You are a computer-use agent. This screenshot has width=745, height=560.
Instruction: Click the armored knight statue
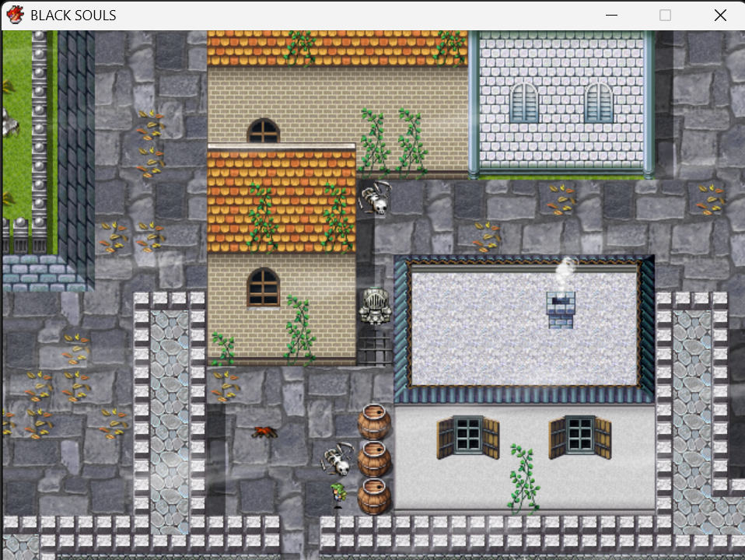[376, 306]
